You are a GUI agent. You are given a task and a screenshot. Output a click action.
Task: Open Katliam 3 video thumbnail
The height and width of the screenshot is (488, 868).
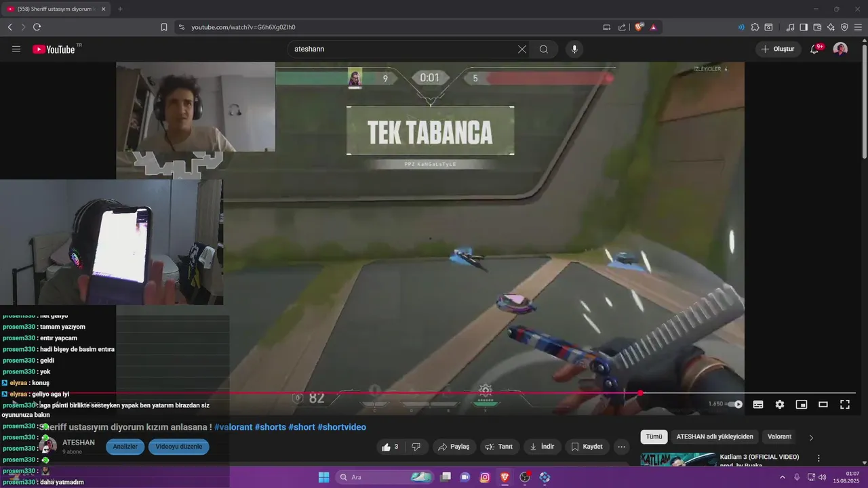678,460
